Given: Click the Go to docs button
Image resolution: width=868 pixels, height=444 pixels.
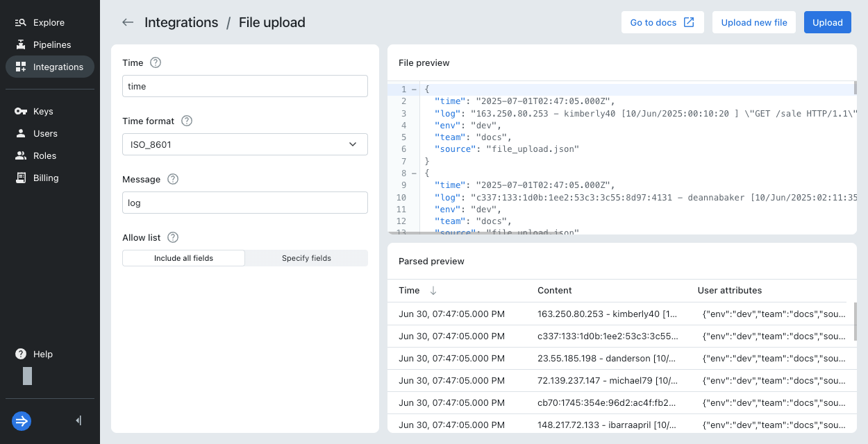Looking at the screenshot, I should coord(662,22).
